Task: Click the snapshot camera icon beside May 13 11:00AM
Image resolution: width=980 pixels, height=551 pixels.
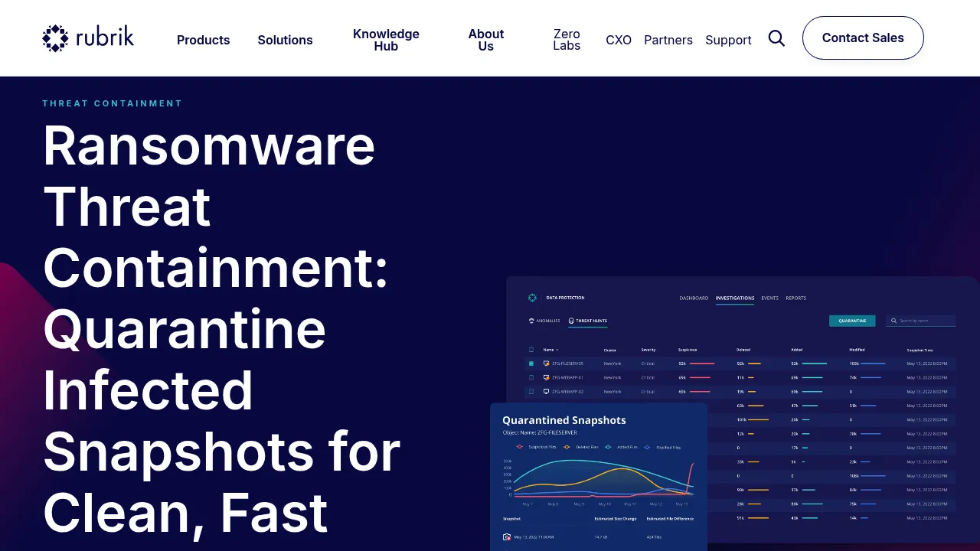Action: coord(507,537)
